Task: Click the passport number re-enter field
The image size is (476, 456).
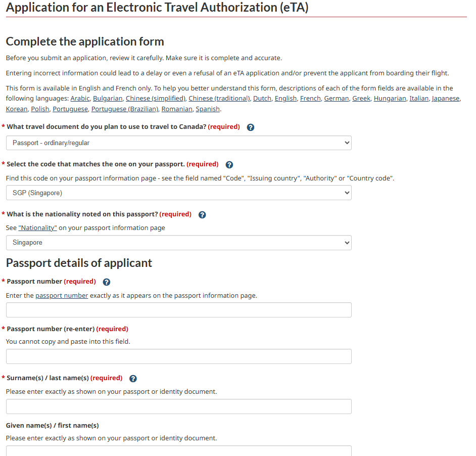Action: [x=178, y=356]
